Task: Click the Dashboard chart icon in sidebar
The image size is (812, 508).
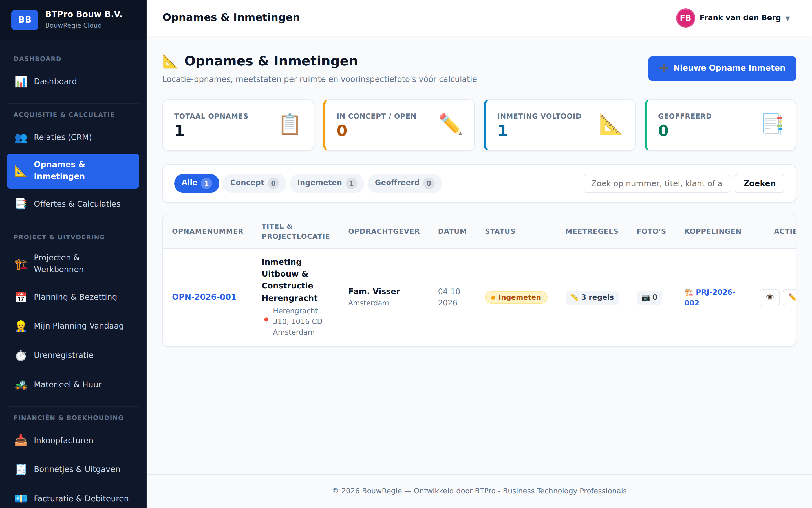Action: [21, 82]
